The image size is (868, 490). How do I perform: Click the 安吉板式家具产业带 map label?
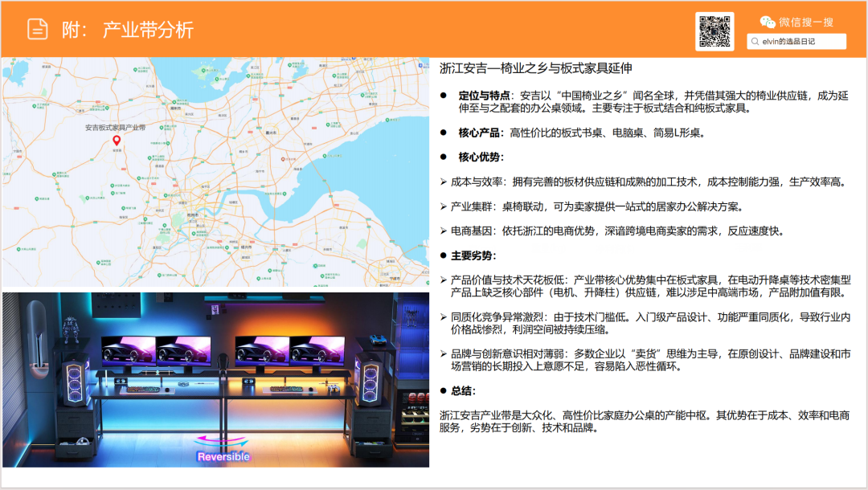coord(116,127)
